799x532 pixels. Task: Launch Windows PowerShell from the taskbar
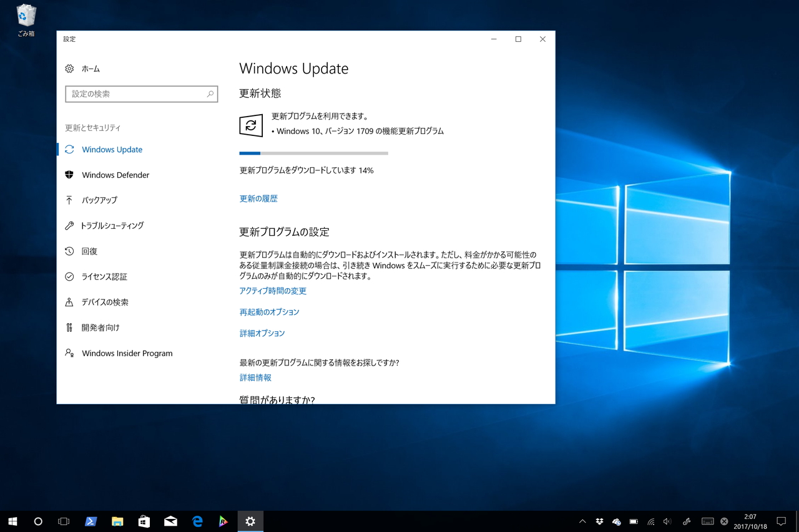click(x=91, y=521)
